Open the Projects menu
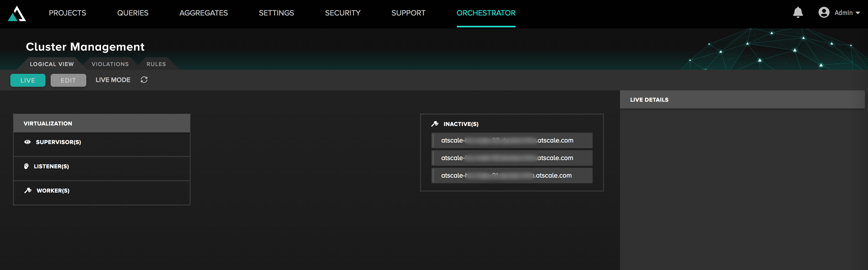This screenshot has width=868, height=270. click(x=67, y=13)
